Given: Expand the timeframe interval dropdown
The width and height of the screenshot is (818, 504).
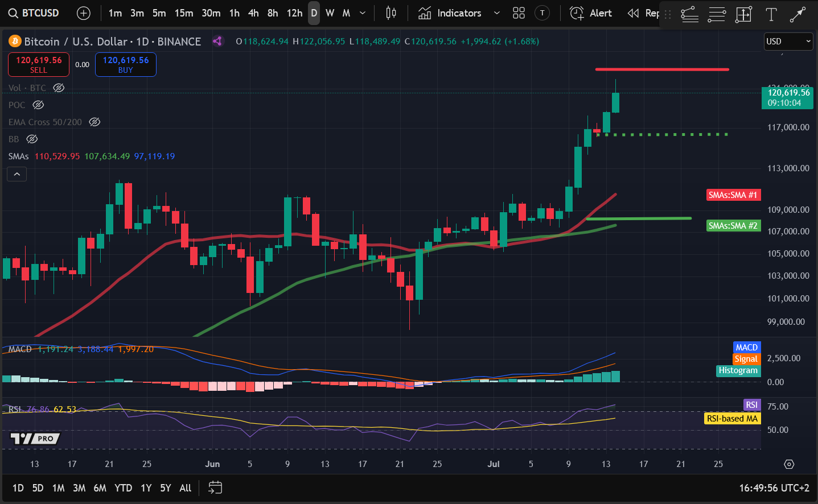Looking at the screenshot, I should point(363,13).
